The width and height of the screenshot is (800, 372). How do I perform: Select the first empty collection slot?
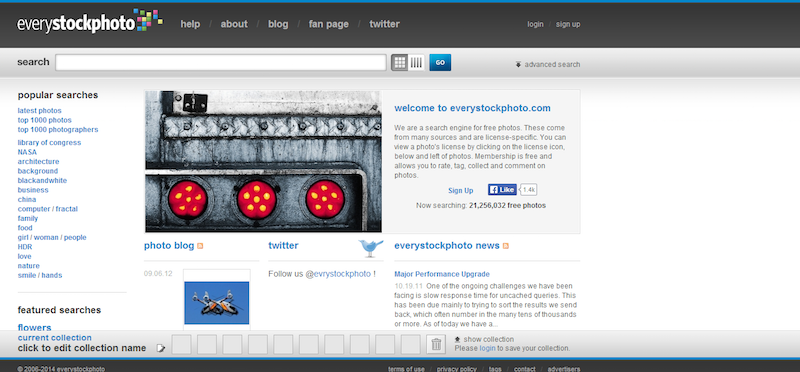[x=181, y=344]
